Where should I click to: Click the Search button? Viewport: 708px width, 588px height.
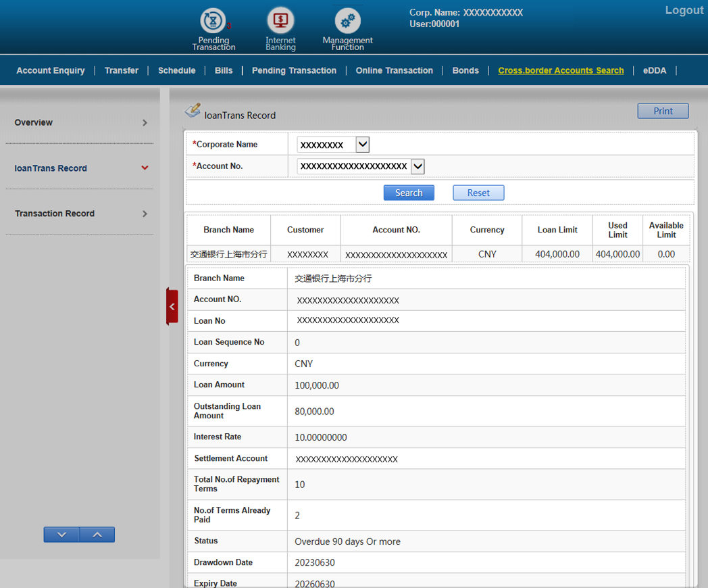tap(409, 193)
